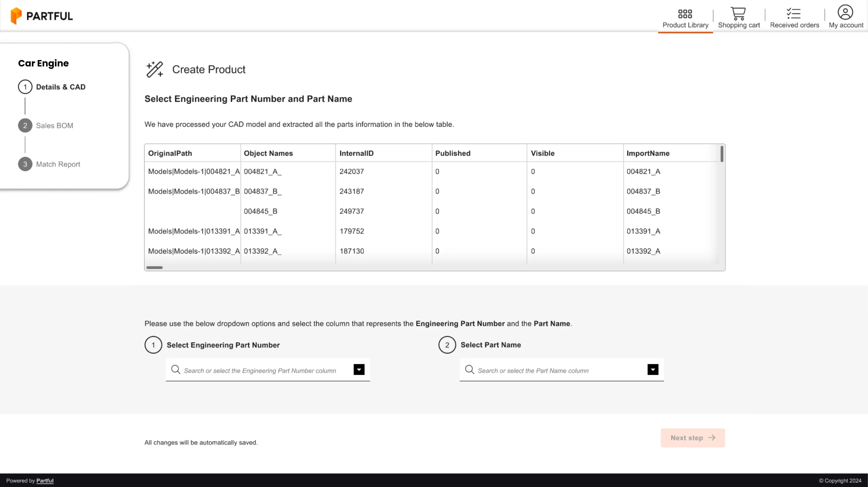868x487 pixels.
Task: Click the Copyright 2024 footer text
Action: tap(840, 481)
